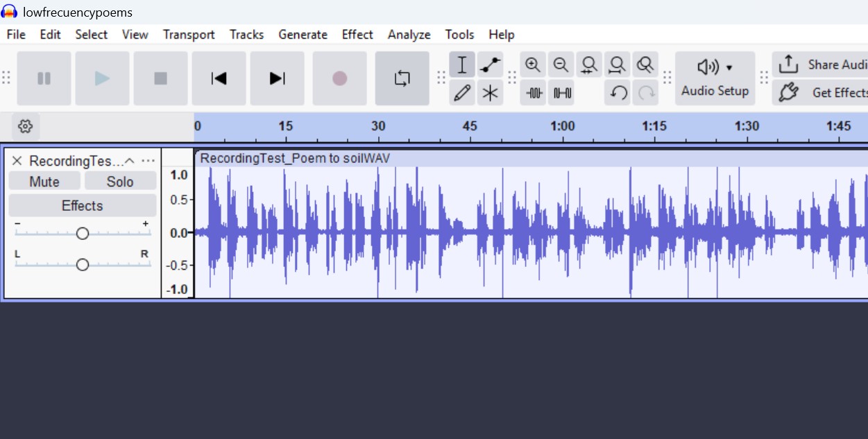
Task: Collapse the RecordingTest track panel
Action: pos(130,160)
